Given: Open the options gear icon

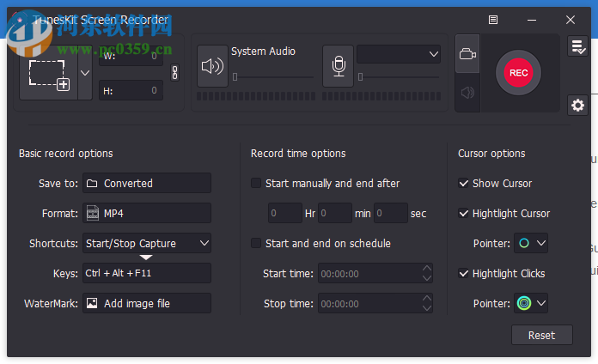Looking at the screenshot, I should [x=577, y=106].
